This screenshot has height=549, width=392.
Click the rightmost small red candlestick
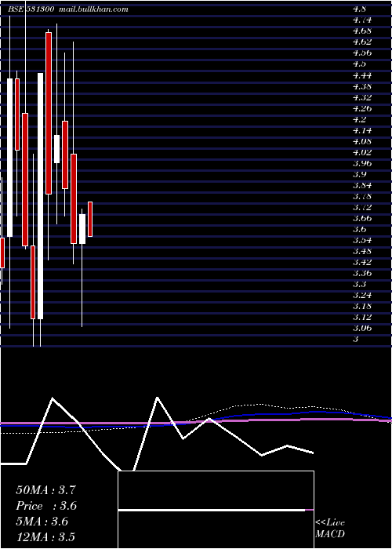(x=90, y=219)
